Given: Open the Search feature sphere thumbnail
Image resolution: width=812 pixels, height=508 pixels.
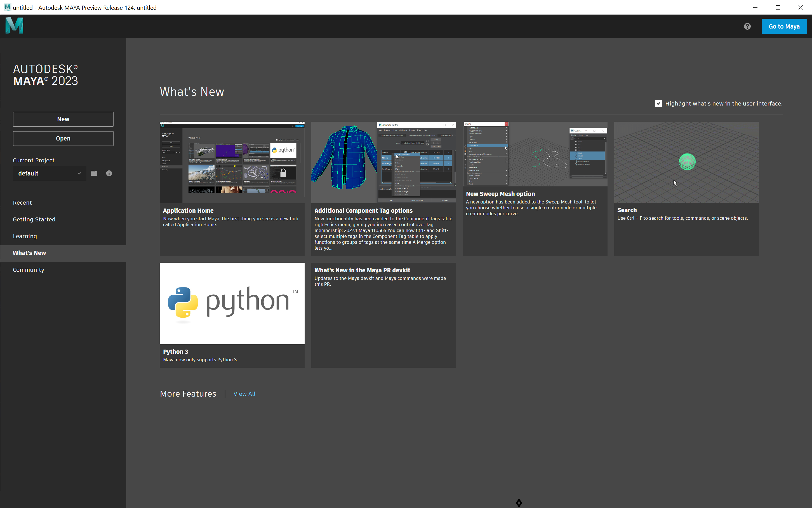Looking at the screenshot, I should point(686,162).
